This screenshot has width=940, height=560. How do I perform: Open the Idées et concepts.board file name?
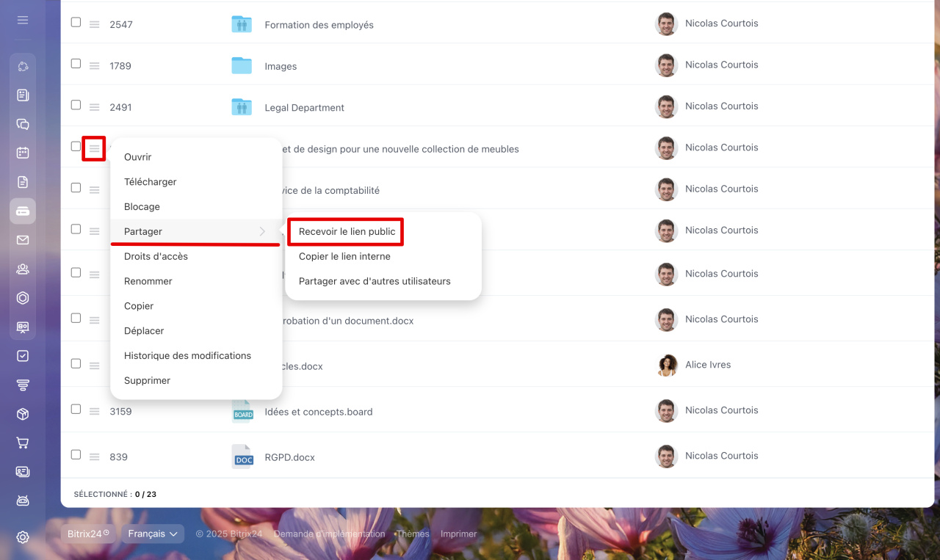coord(319,412)
